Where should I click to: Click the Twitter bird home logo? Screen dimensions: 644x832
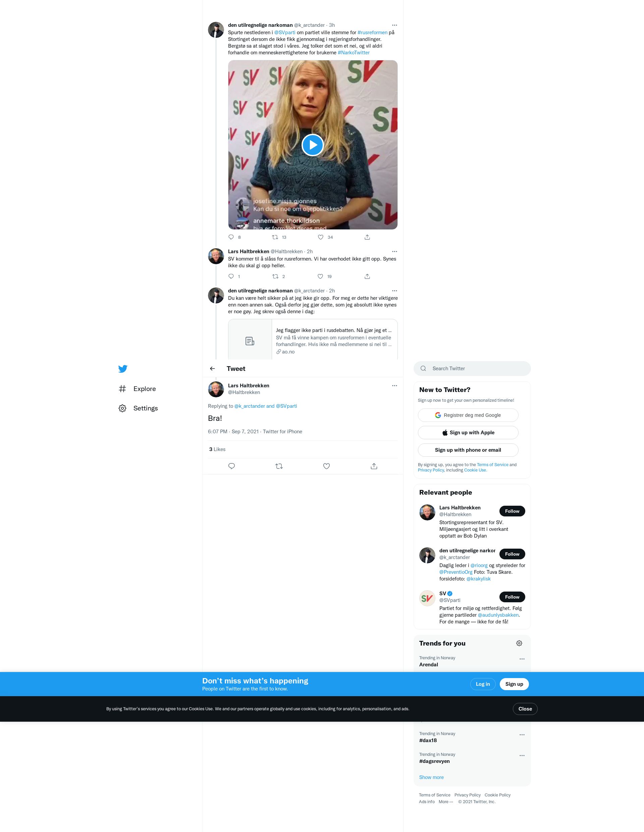[123, 369]
